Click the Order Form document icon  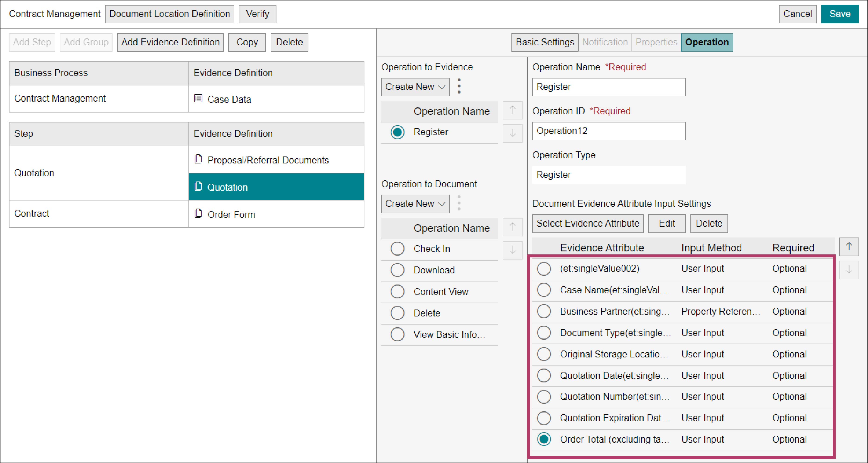pyautogui.click(x=198, y=213)
